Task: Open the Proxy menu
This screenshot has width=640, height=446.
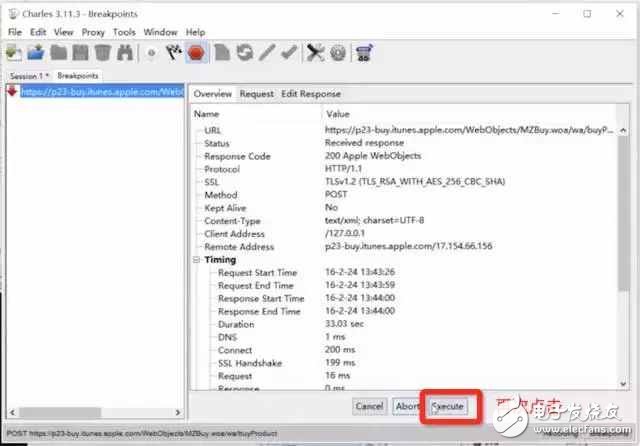Action: click(94, 32)
